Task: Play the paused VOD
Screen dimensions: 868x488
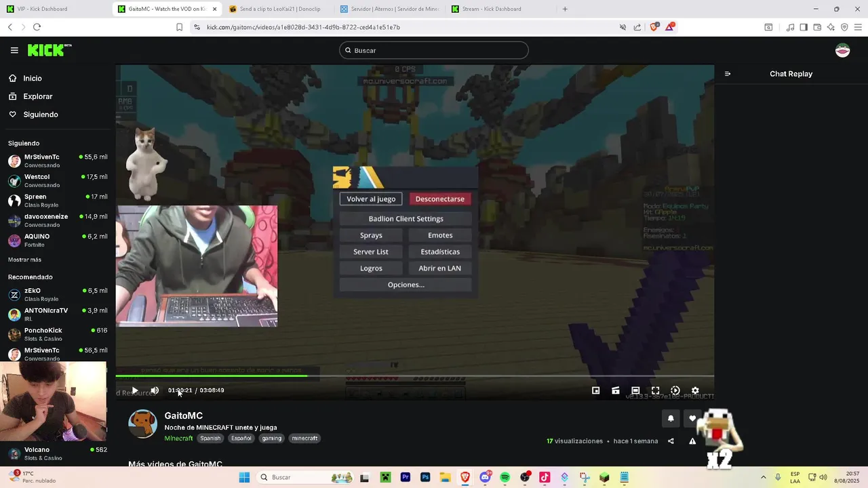Action: (134, 390)
